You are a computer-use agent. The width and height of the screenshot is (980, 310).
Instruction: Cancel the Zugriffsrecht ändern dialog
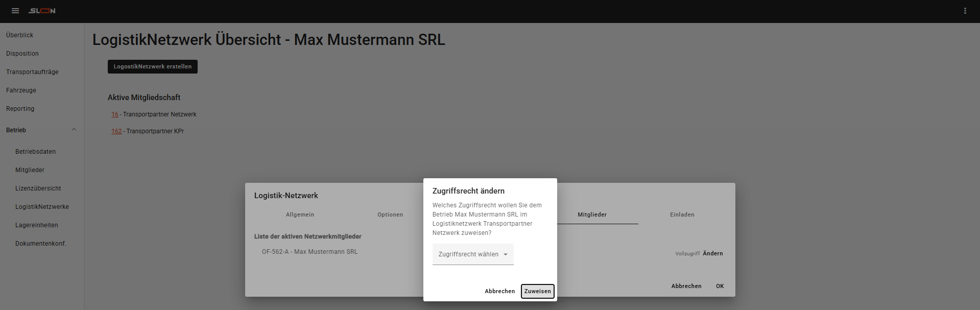coord(499,291)
